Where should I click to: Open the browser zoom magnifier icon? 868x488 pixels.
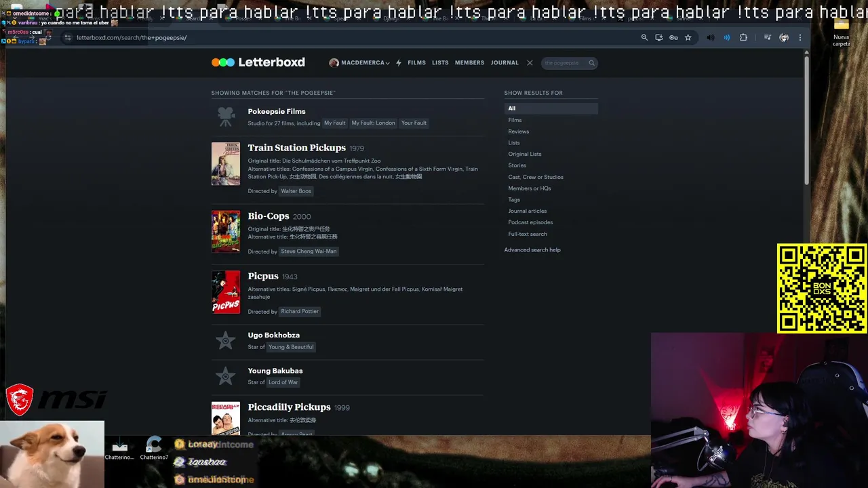coord(644,37)
